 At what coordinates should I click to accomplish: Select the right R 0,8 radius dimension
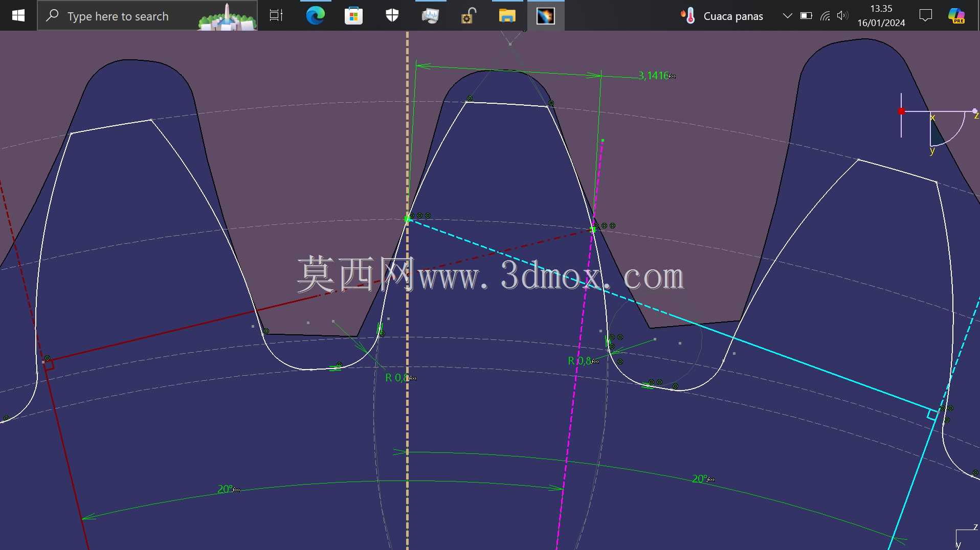click(x=580, y=361)
